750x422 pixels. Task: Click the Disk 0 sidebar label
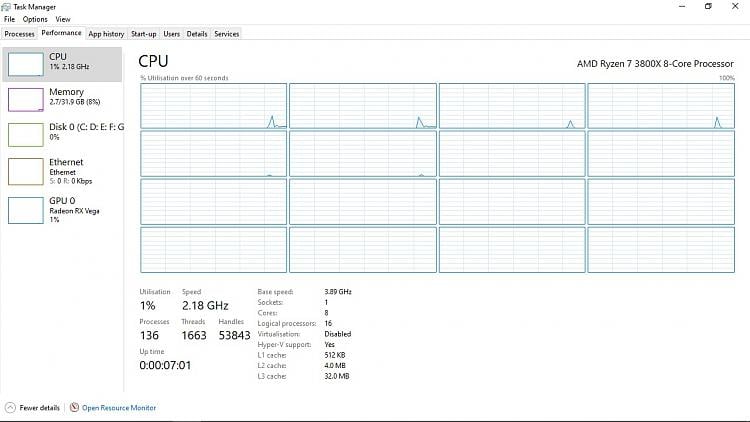pyautogui.click(x=87, y=127)
